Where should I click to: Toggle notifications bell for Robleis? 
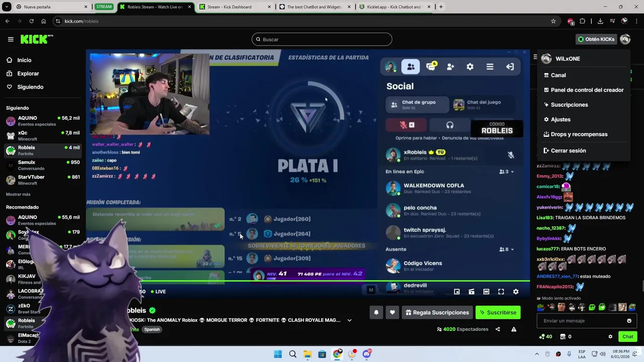pos(376,312)
